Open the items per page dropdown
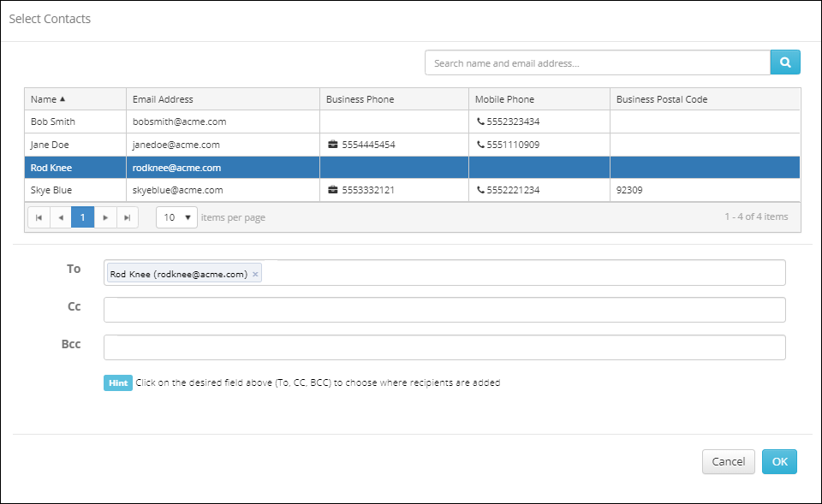 pos(176,217)
